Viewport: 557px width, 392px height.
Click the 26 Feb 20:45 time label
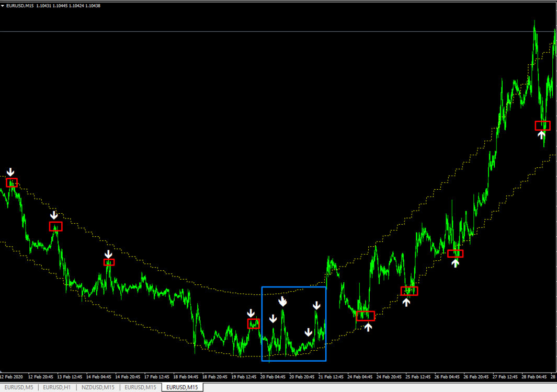click(476, 377)
